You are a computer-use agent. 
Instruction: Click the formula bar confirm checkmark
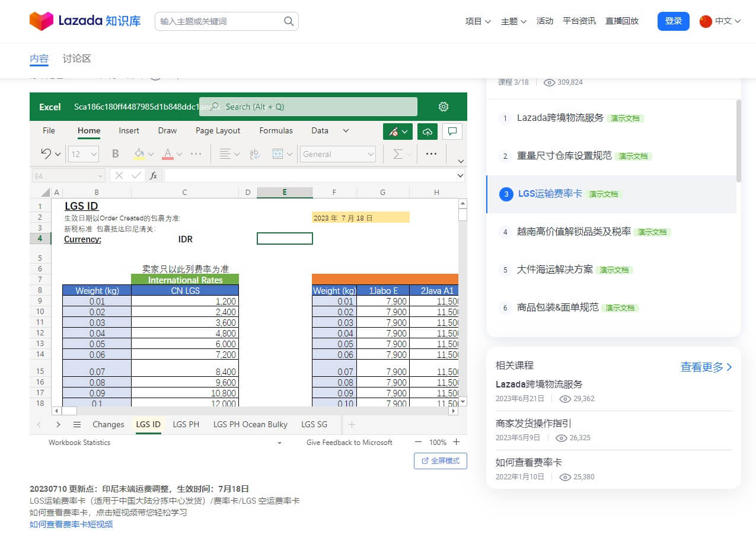coord(136,175)
